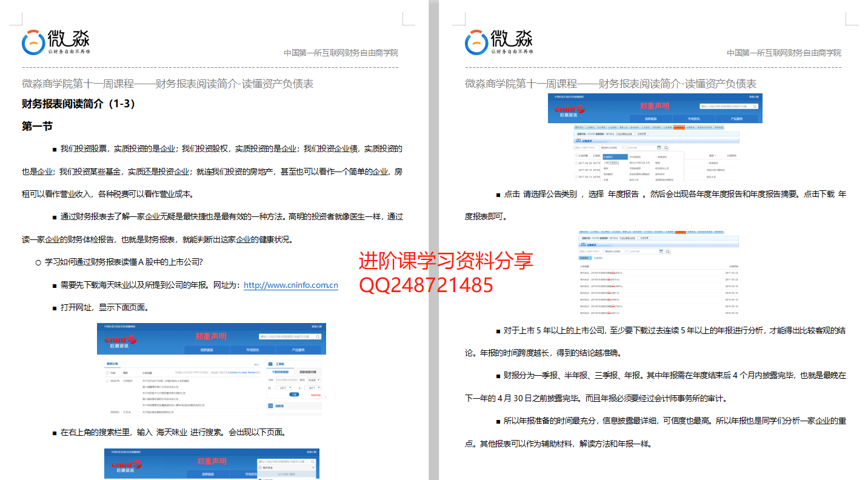This screenshot has width=868, height=480.
Task: Click the heading 第一节
Action: (x=37, y=126)
